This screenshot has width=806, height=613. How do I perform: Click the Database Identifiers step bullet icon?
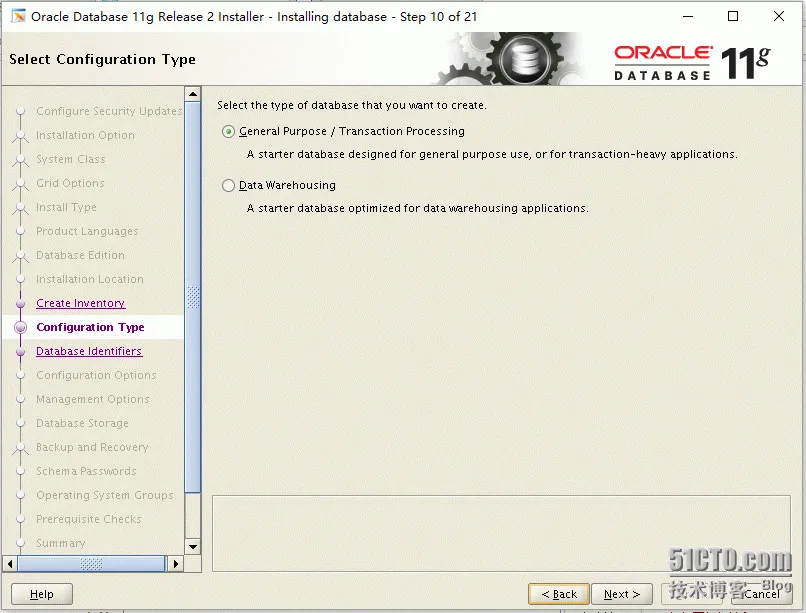coord(21,352)
